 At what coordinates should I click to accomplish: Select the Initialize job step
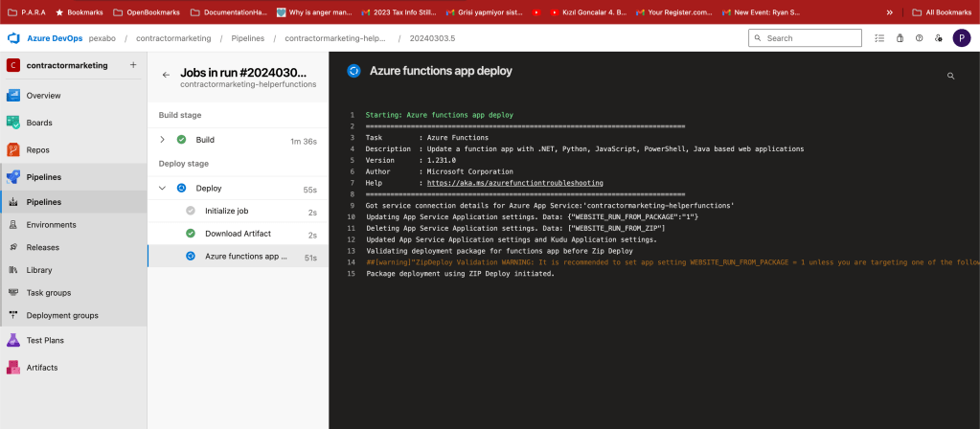pyautogui.click(x=238, y=211)
